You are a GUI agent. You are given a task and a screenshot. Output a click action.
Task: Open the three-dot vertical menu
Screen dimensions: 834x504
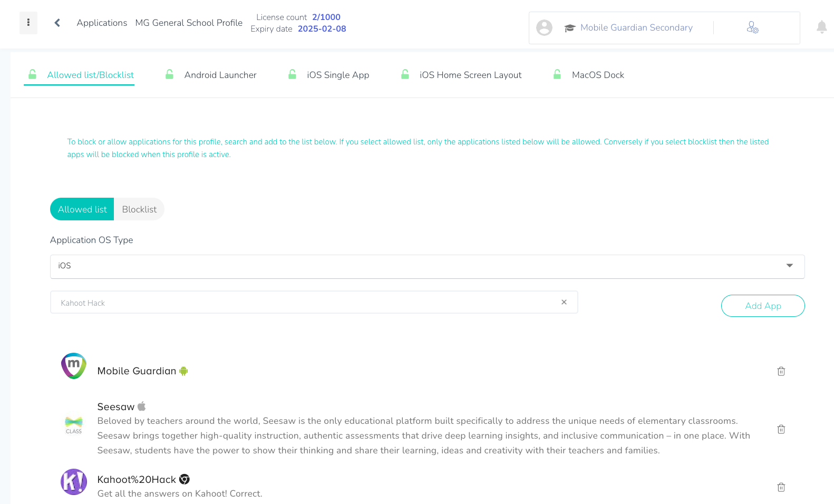(x=28, y=23)
